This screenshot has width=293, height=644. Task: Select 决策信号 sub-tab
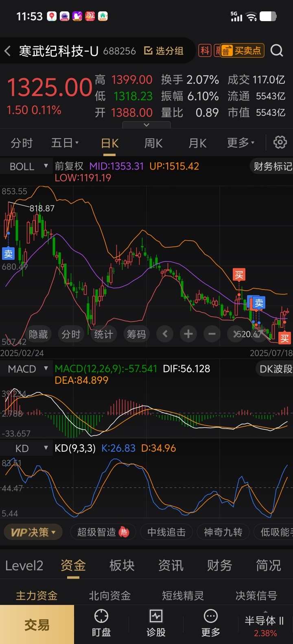[256, 596]
